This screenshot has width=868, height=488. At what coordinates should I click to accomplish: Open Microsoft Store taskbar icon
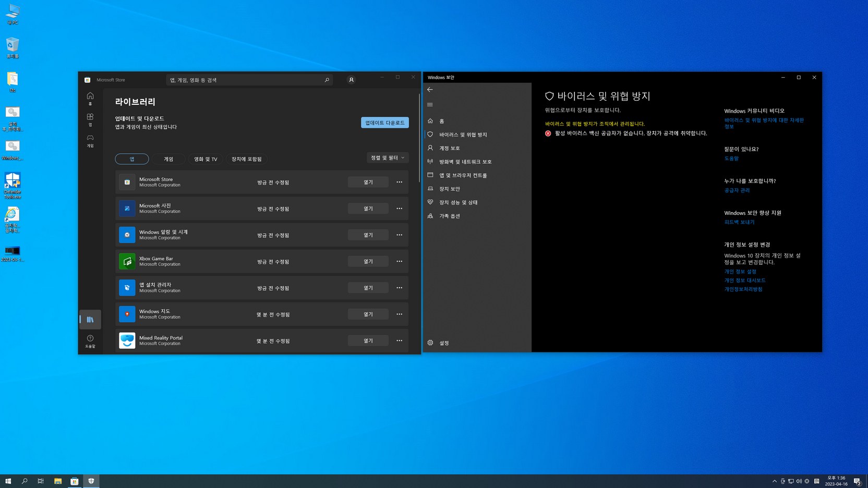75,481
